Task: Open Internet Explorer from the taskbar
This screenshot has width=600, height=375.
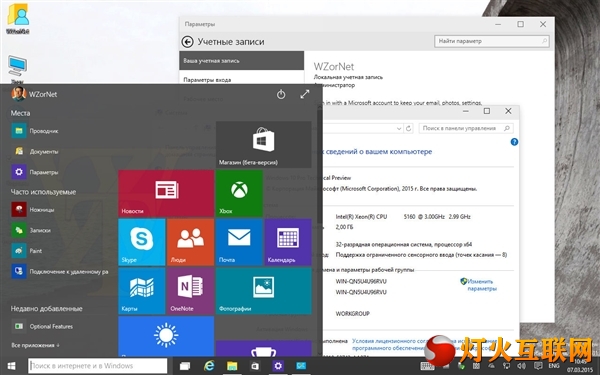Action: (x=209, y=366)
